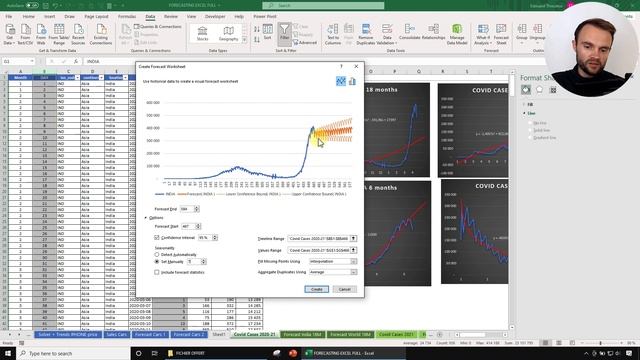Open Fill Missing Points Using dropdown
Screen dimensions: 640x360
[x=353, y=261]
